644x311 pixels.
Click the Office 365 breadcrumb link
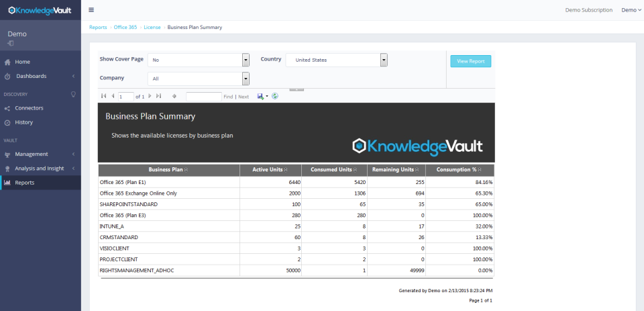pyautogui.click(x=125, y=28)
